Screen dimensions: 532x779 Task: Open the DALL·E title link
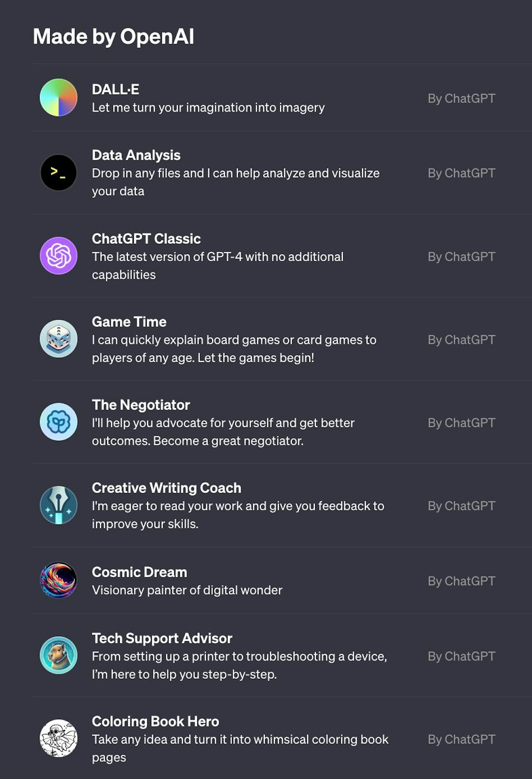click(x=115, y=90)
